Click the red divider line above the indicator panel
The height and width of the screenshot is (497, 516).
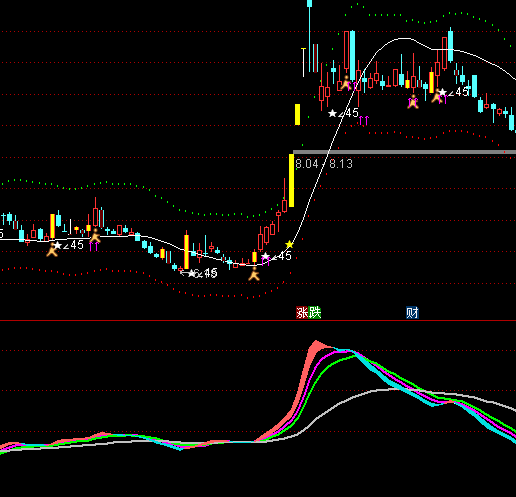tap(258, 321)
